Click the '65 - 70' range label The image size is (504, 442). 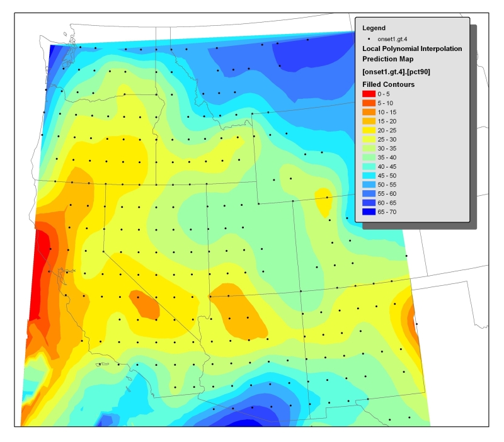387,212
